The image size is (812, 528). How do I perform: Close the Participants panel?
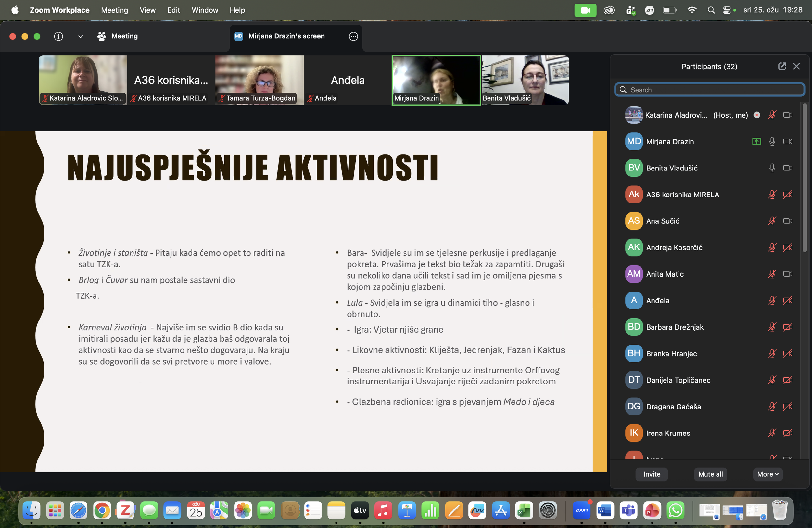coord(796,66)
